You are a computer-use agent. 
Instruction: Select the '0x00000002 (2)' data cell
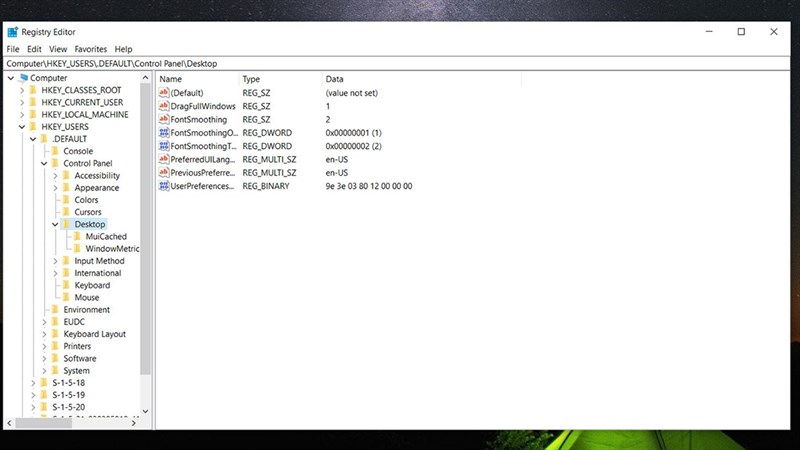[354, 146]
